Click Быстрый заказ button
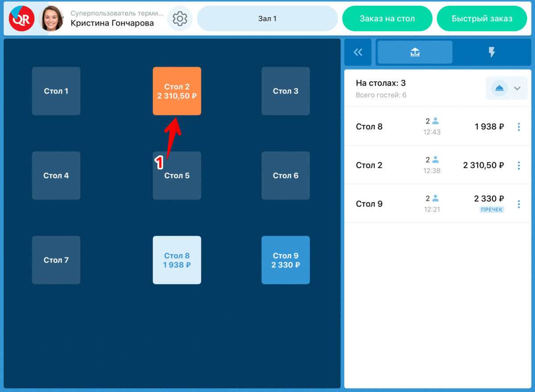The height and width of the screenshot is (392, 535). click(482, 19)
